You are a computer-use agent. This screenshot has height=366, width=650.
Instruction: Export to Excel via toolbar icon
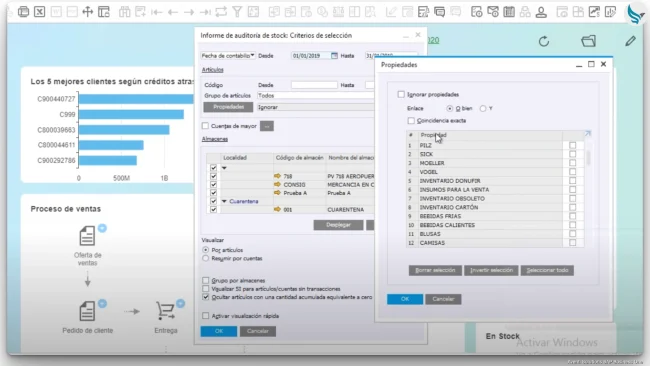39,12
